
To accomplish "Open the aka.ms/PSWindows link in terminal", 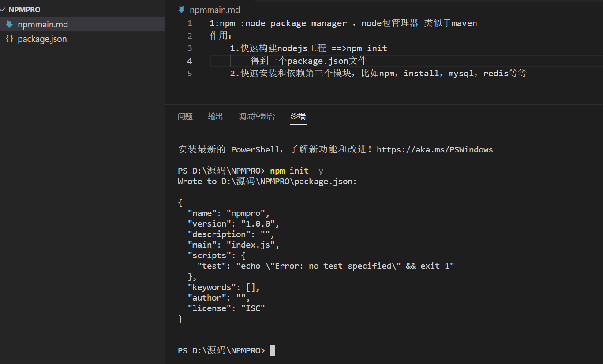I will (x=434, y=149).
